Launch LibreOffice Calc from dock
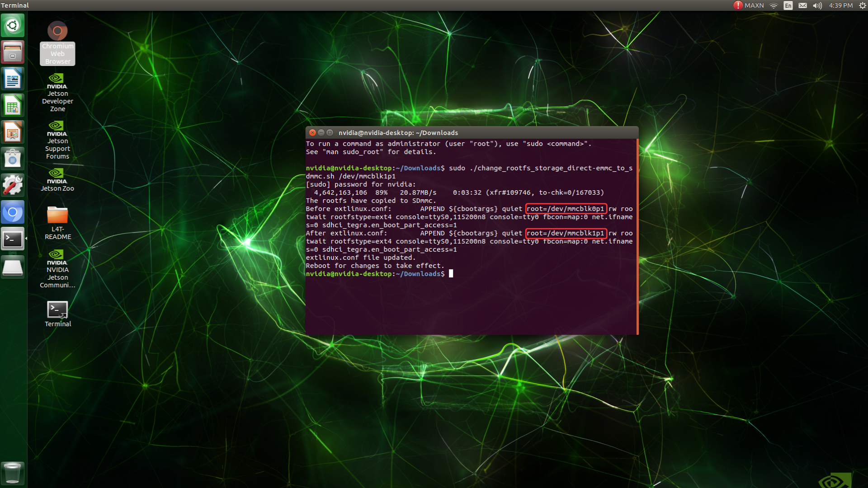The image size is (868, 488). [13, 106]
